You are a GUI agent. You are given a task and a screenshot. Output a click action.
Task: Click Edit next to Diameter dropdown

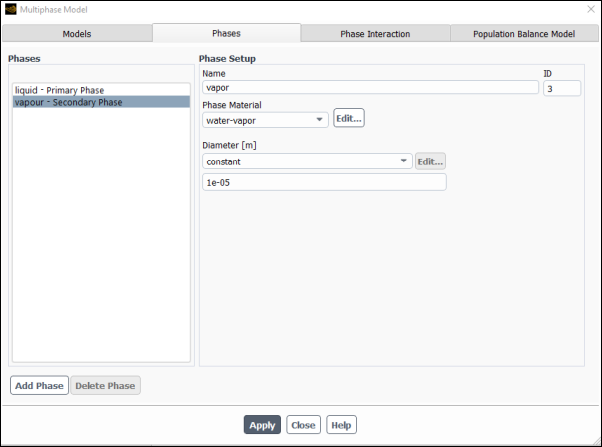(x=430, y=161)
